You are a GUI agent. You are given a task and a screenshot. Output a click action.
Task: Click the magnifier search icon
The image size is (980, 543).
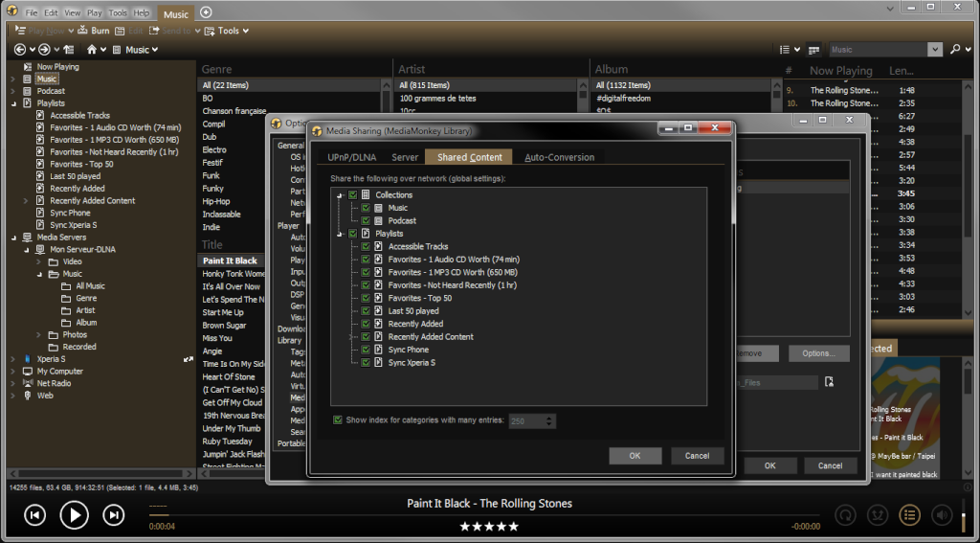coord(954,50)
